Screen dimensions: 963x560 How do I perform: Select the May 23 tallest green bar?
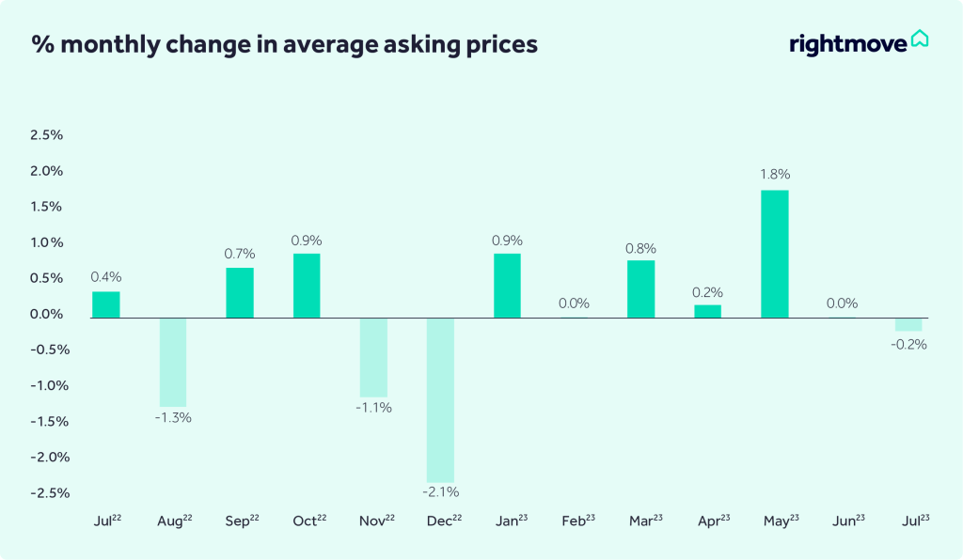[x=775, y=254]
